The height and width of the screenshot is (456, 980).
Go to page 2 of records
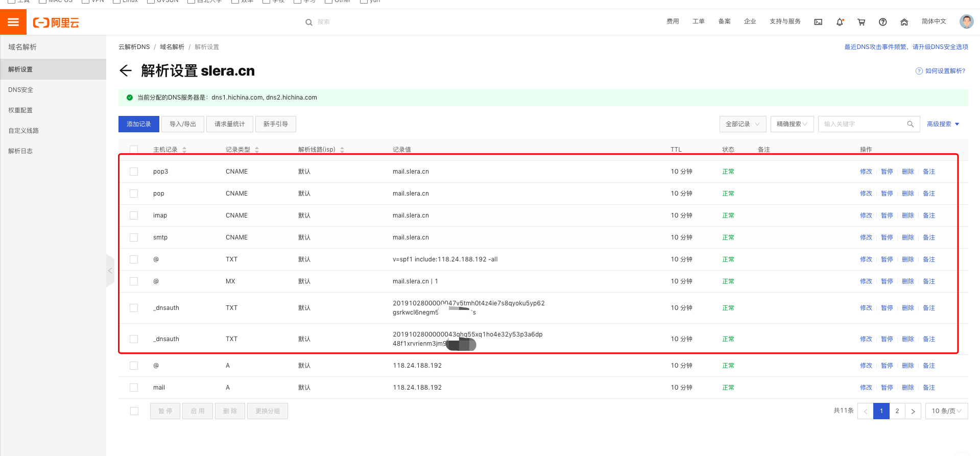pos(897,411)
